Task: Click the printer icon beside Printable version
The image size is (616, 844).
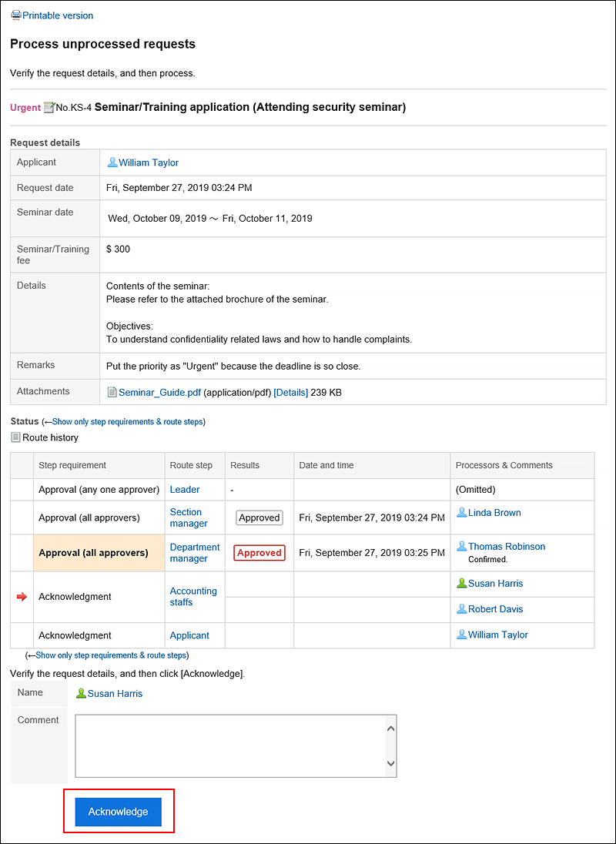Action: [x=16, y=15]
